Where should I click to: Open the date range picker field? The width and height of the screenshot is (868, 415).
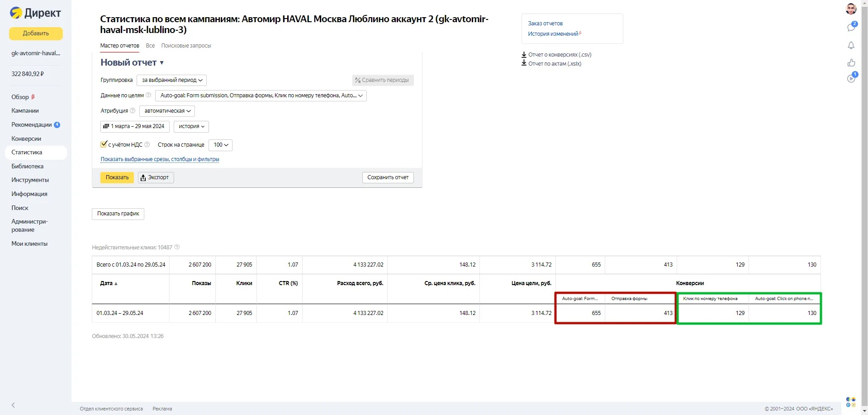pyautogui.click(x=135, y=126)
